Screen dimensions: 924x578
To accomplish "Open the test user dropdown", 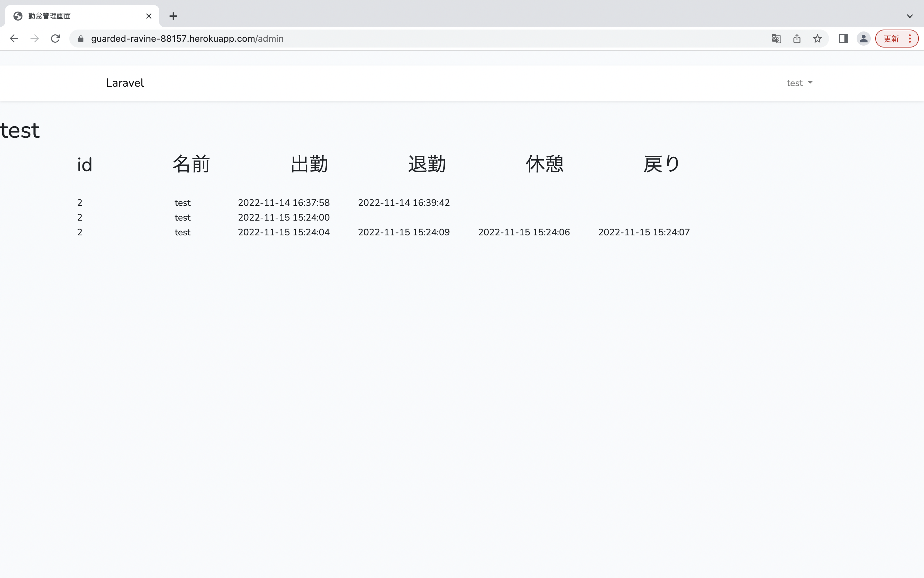I will coord(800,83).
